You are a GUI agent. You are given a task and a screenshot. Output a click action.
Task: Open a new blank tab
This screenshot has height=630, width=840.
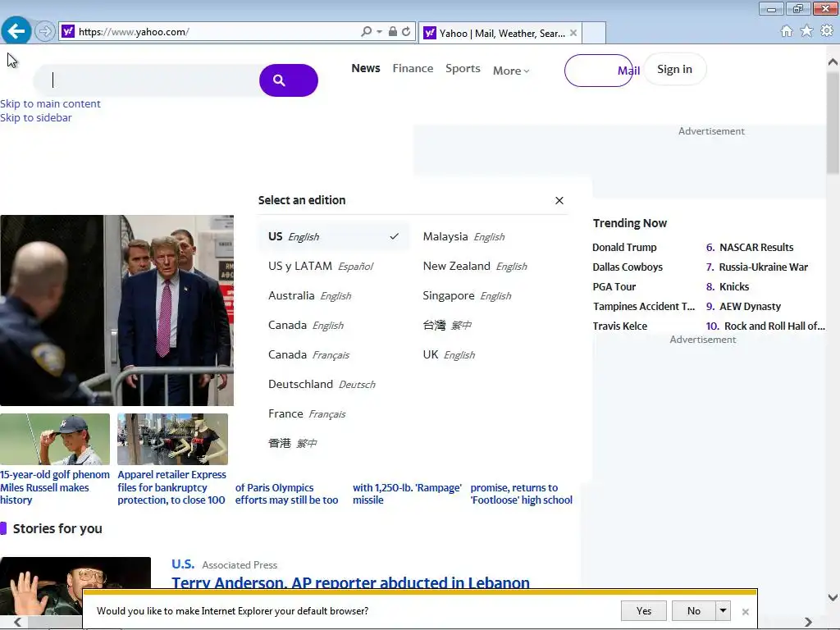pos(594,33)
